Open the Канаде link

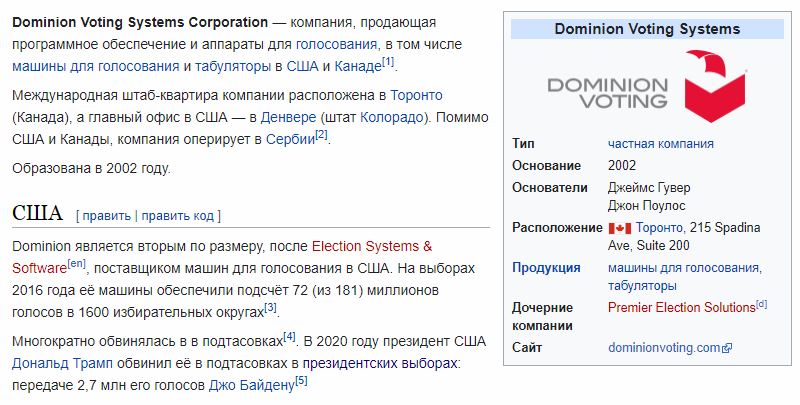[358, 66]
